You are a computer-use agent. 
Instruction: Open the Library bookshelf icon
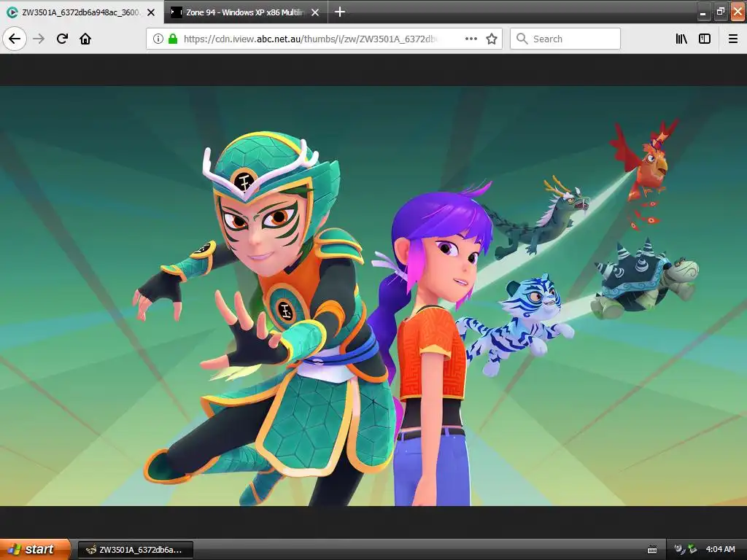click(681, 39)
